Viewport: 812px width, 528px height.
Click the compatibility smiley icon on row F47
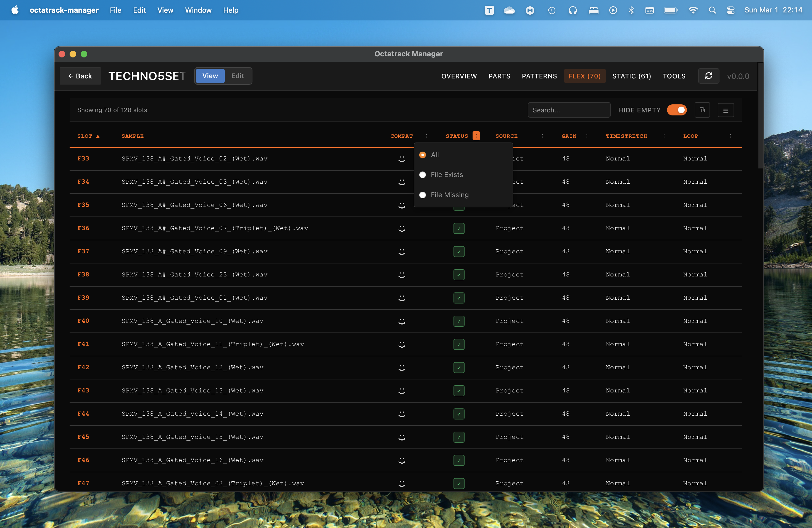402,483
